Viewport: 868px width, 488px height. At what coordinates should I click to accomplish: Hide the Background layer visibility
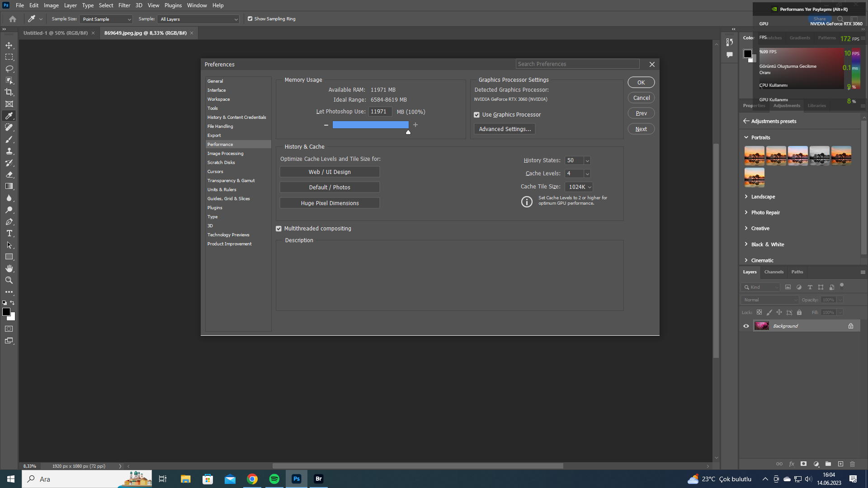click(x=746, y=326)
